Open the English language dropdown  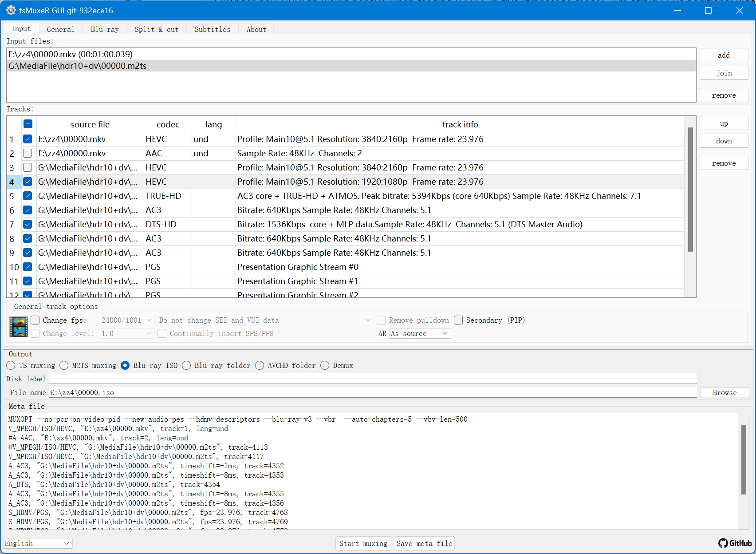point(38,543)
